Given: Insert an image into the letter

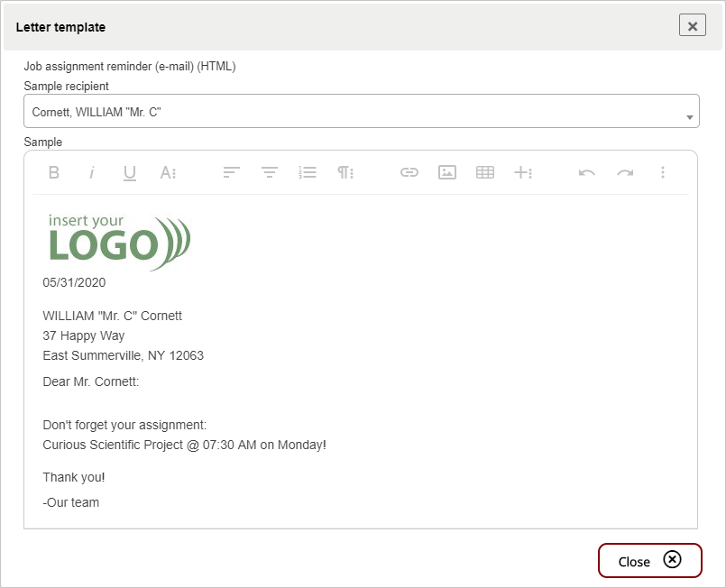Looking at the screenshot, I should (x=447, y=172).
